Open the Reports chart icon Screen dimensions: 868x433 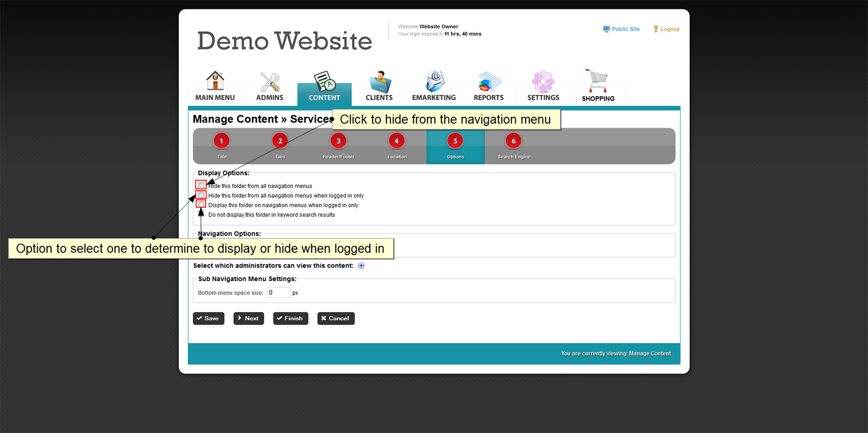coord(488,82)
